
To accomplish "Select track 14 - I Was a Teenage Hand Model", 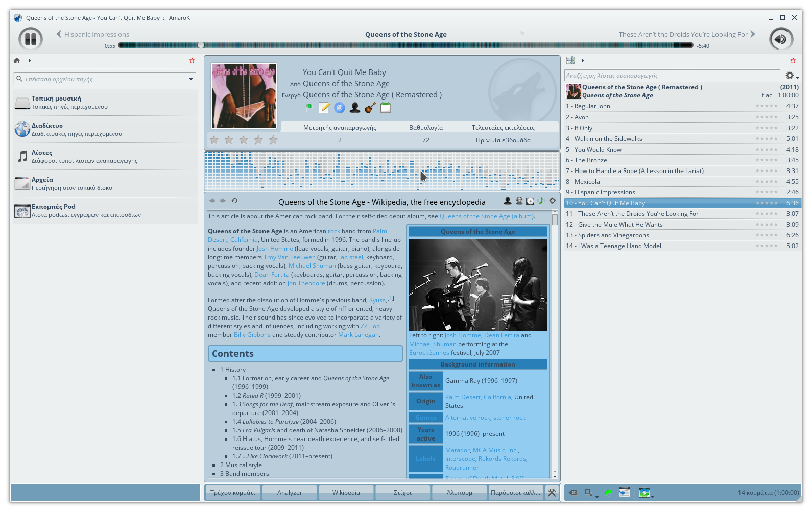I will pos(683,246).
